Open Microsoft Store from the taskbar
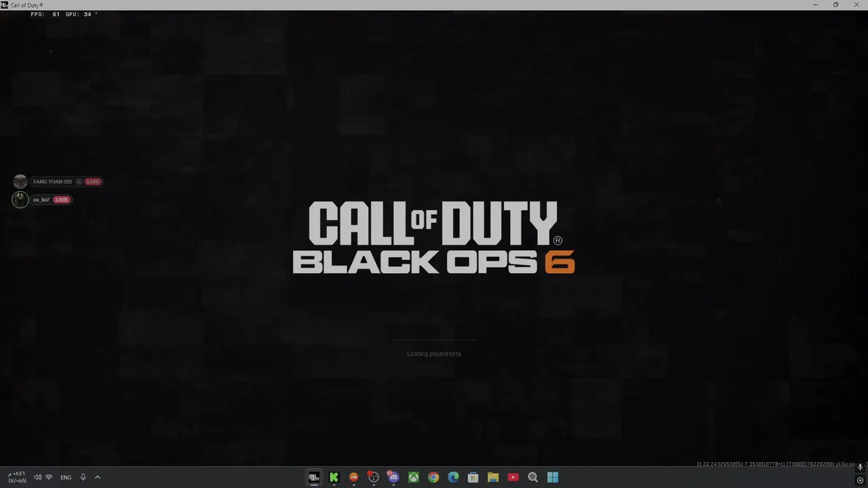 (x=473, y=477)
